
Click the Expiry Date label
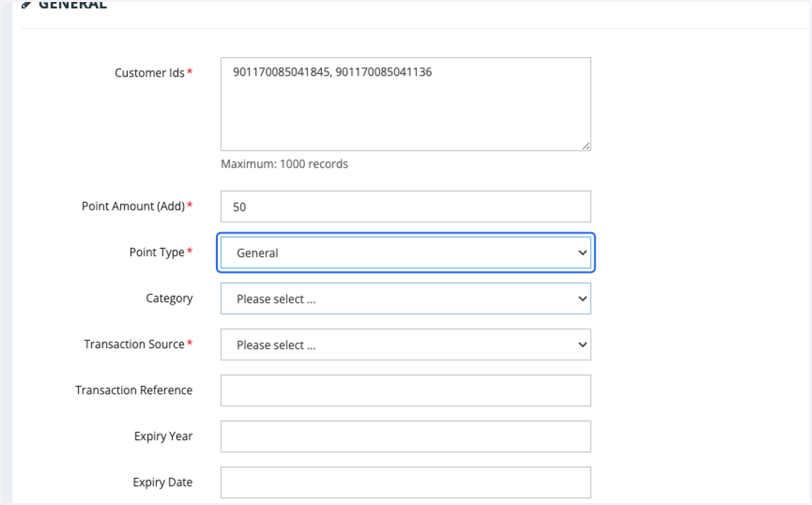click(x=162, y=482)
